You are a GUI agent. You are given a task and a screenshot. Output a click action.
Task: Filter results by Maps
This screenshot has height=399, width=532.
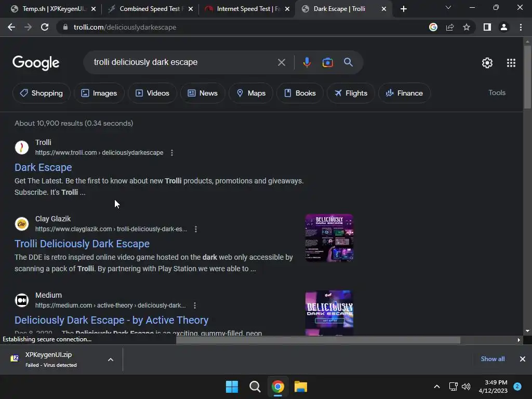[x=251, y=93]
